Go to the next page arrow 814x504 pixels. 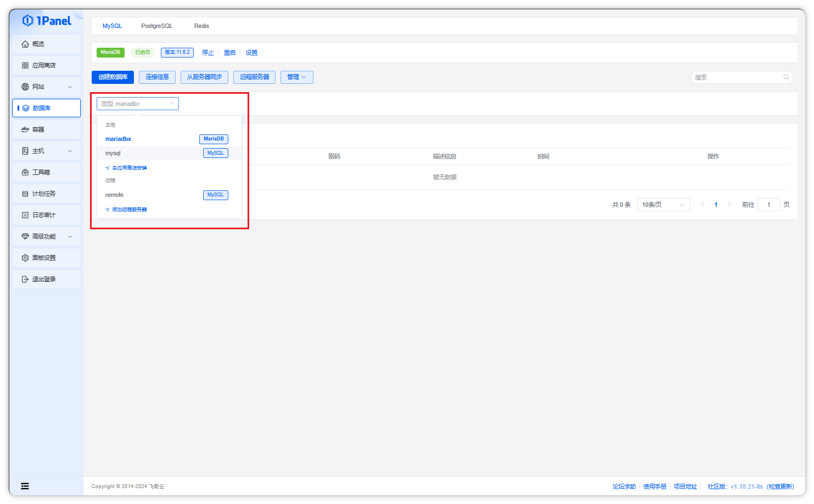click(729, 205)
